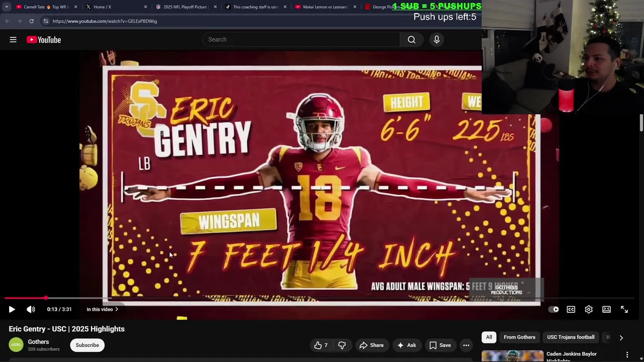Select the From Gothers chip
The width and height of the screenshot is (644, 362).
pos(519,337)
